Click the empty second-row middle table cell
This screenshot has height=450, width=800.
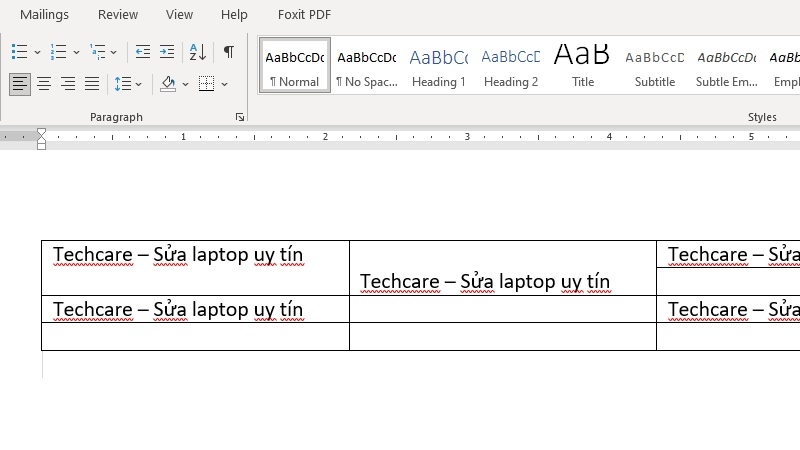[503, 309]
